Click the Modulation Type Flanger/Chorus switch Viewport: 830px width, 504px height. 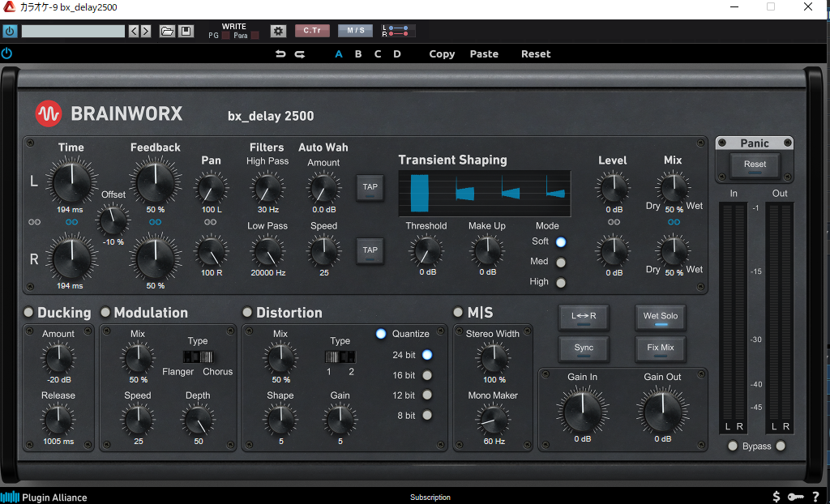(x=198, y=357)
